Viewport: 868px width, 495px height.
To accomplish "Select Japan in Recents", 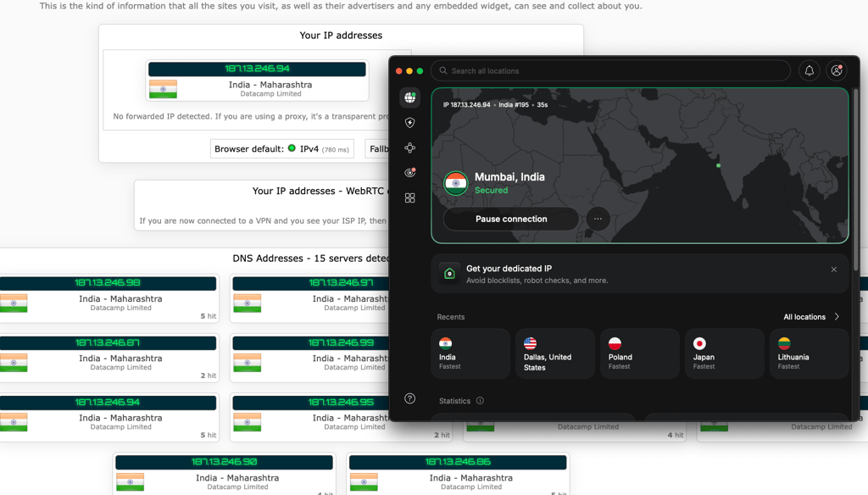I will pyautogui.click(x=725, y=353).
